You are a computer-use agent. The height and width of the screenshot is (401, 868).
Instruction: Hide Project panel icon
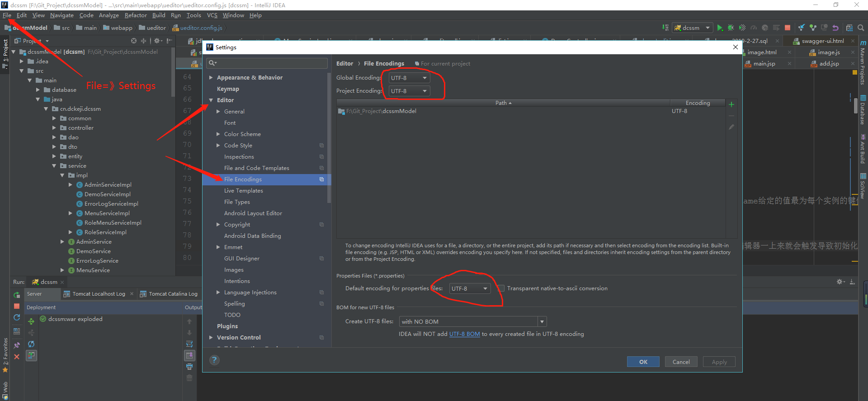click(x=169, y=41)
